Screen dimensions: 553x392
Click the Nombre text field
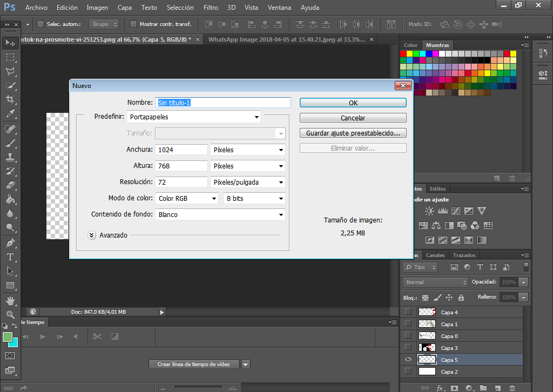tap(223, 103)
